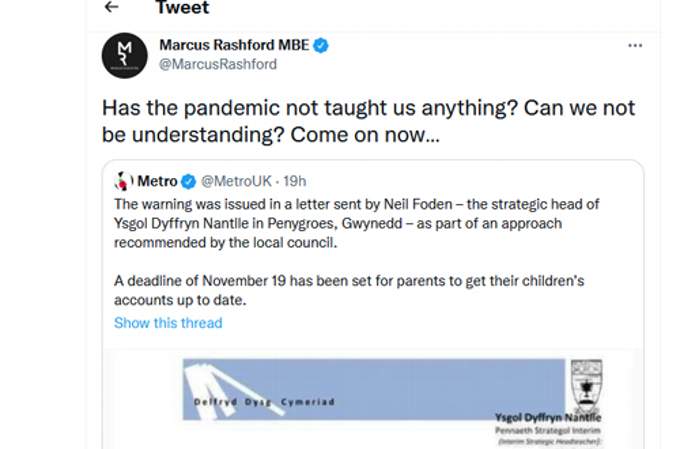Click the November 19 deadline paragraph
Image resolution: width=680 pixels, height=449 pixels.
(356, 290)
